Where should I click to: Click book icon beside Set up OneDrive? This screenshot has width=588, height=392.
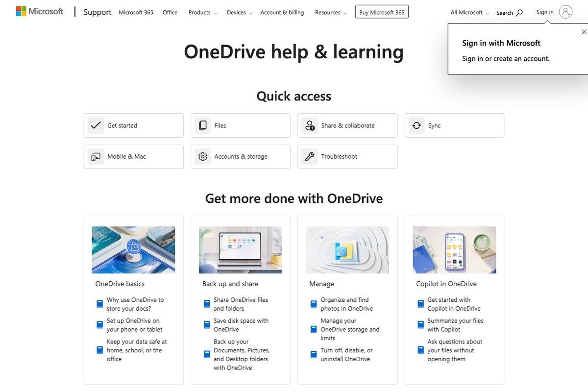pos(100,325)
